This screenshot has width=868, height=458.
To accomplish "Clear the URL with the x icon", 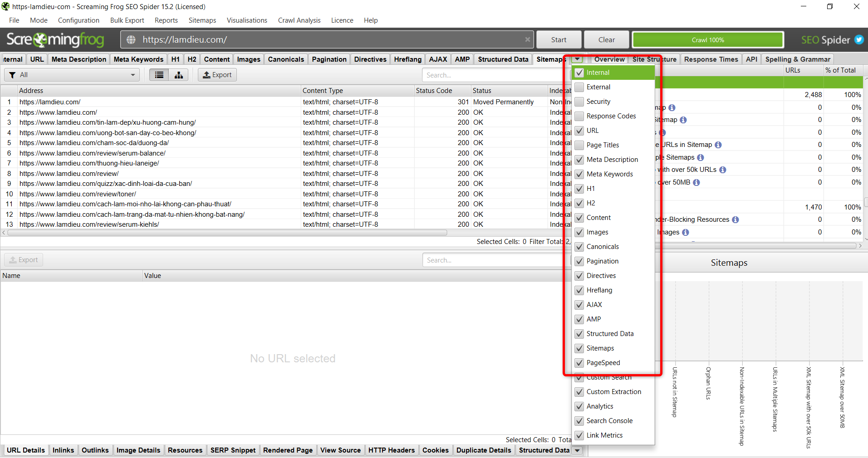I will pos(527,39).
